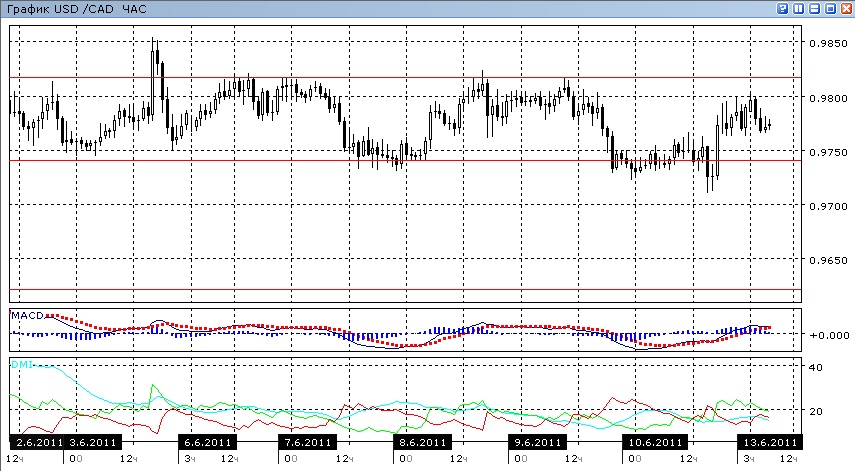Select the 3.6.2011 date marker

[x=93, y=442]
